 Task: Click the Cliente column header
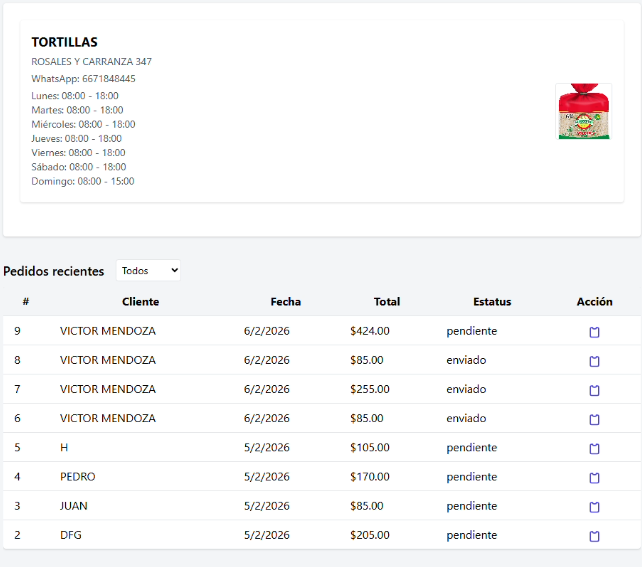[140, 301]
